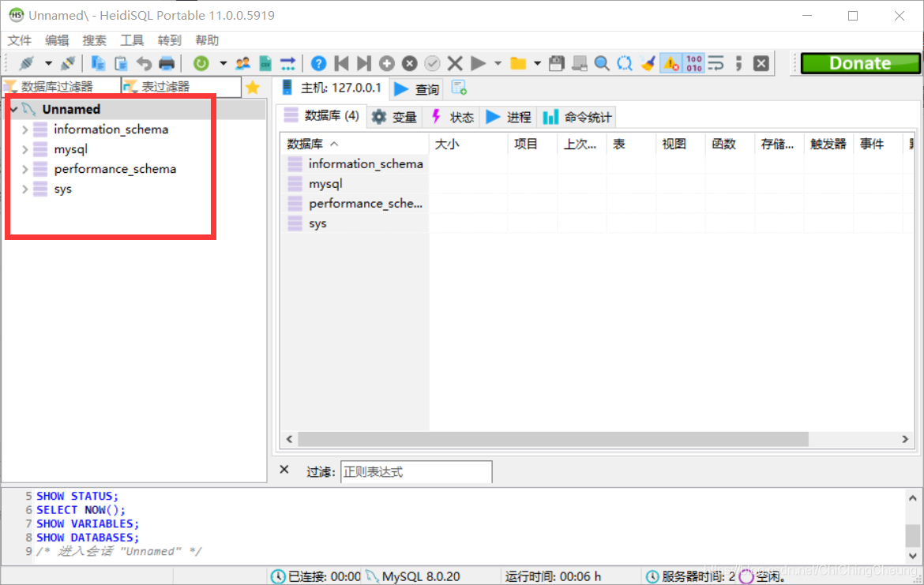Click the 数据库过滤器 filter field
This screenshot has width=924, height=585.
[x=62, y=87]
